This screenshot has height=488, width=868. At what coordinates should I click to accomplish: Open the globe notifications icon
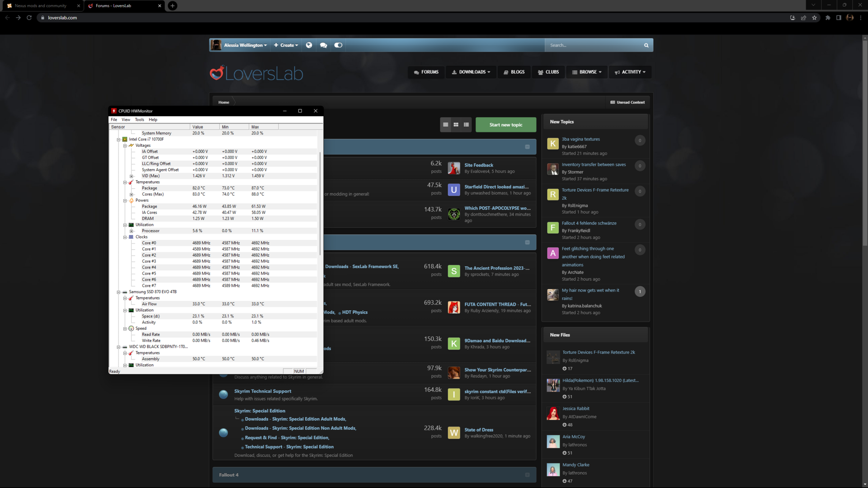(x=309, y=45)
